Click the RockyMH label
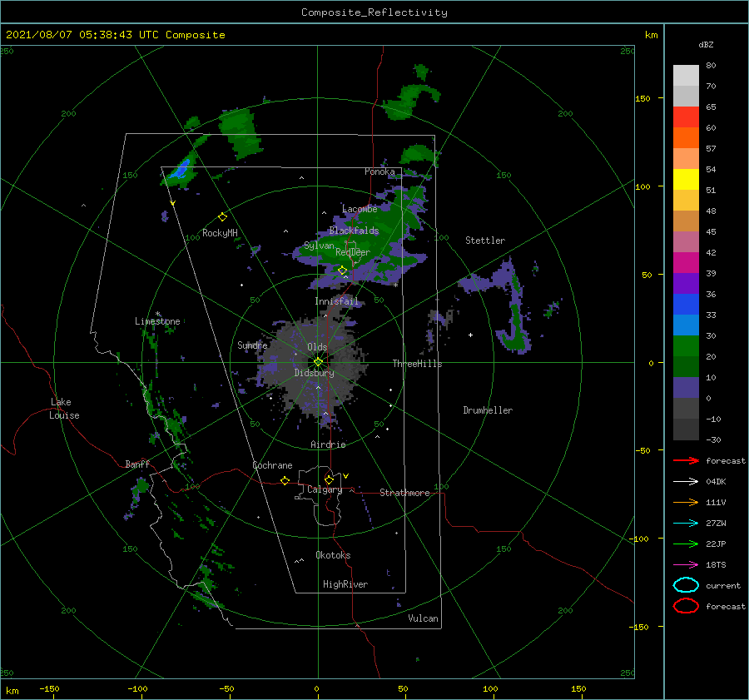The image size is (749, 700). [x=220, y=234]
